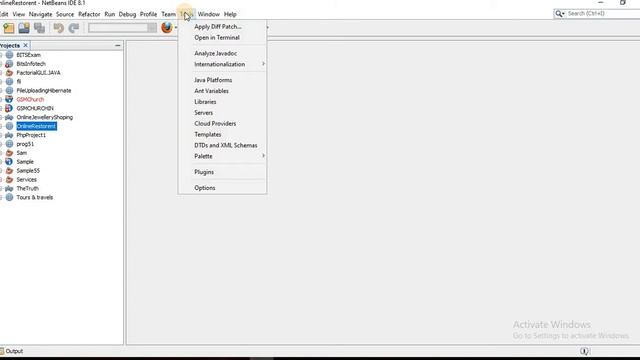Open the Run menu

point(109,14)
